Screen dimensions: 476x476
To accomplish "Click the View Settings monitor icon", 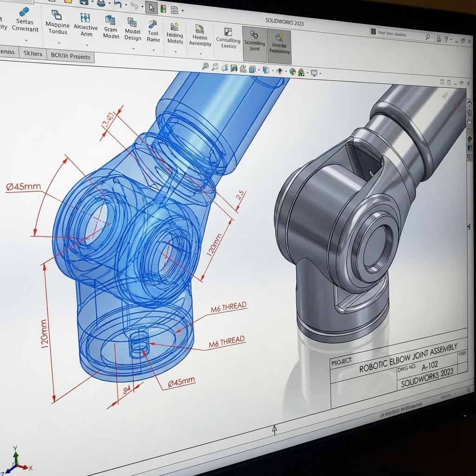I will [x=314, y=73].
